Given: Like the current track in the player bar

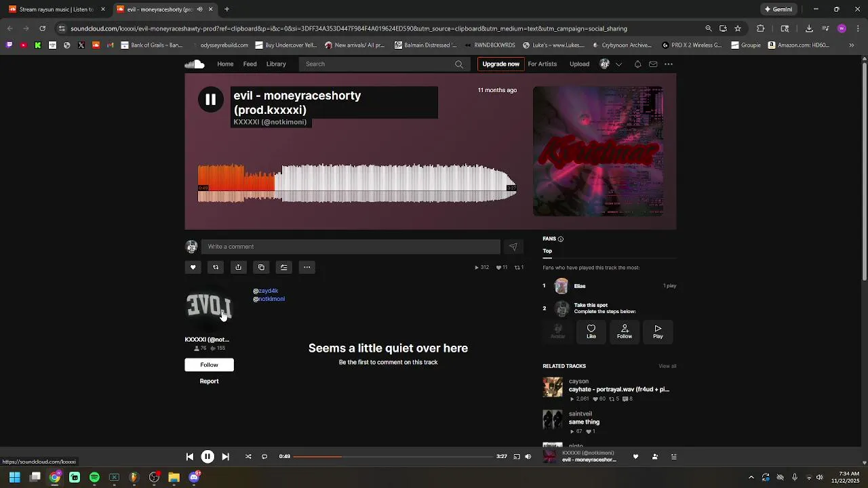Looking at the screenshot, I should pyautogui.click(x=635, y=457).
